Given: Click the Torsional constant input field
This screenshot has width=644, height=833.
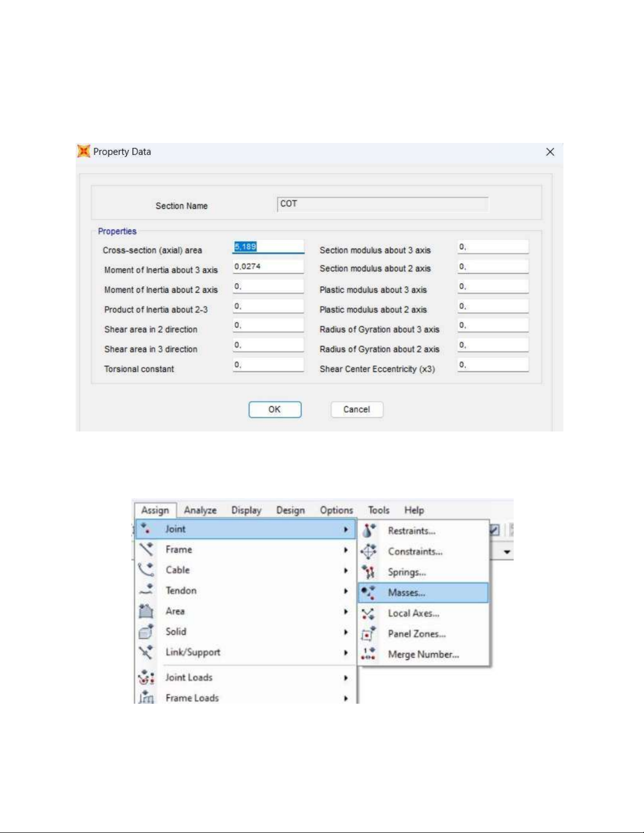Looking at the screenshot, I should click(268, 365).
